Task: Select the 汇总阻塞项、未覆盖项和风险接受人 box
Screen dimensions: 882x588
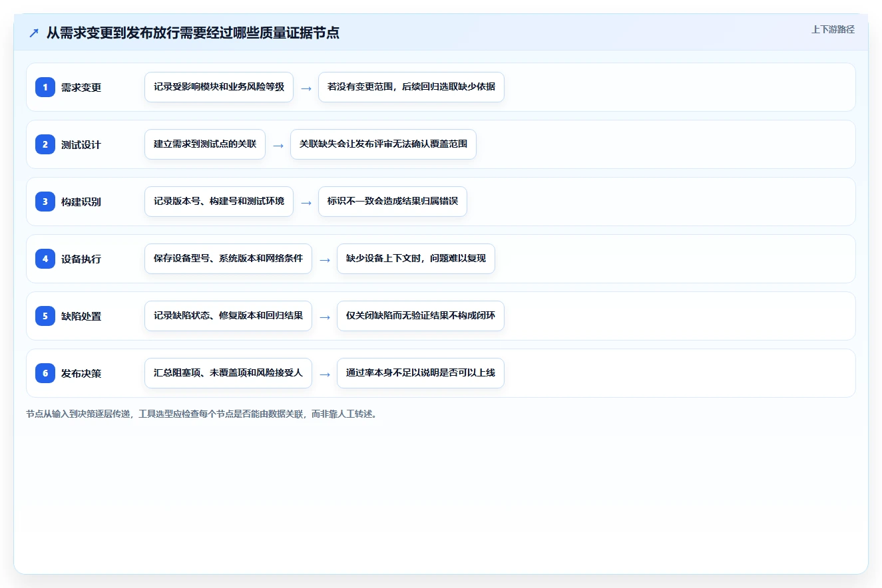Action: coord(228,373)
